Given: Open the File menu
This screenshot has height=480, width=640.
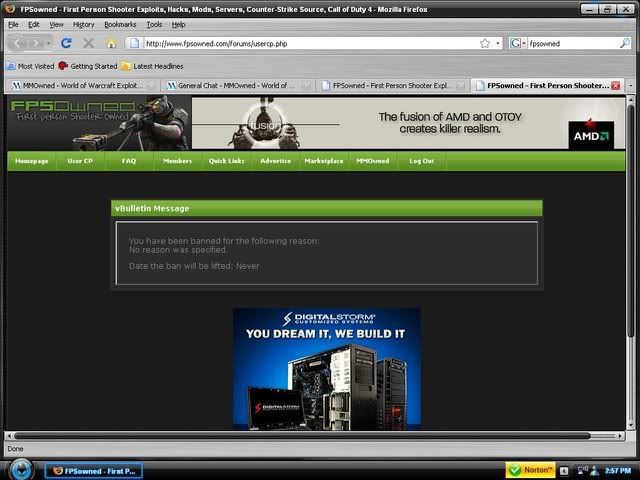Looking at the screenshot, I should pos(13,24).
